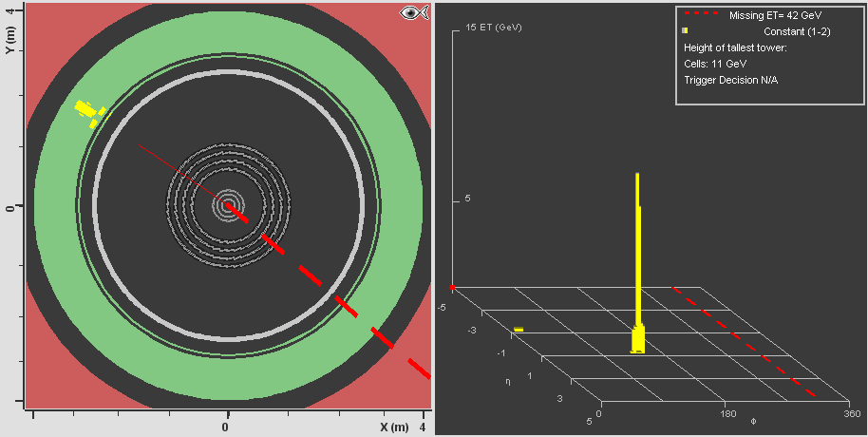Viewport: 868px width, 437px height.
Task: Click the red marker at lego plot origin
Action: point(452,287)
